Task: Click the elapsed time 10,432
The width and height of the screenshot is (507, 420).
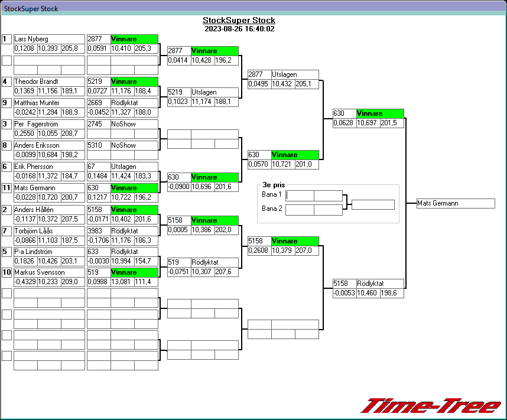Action: (x=283, y=84)
